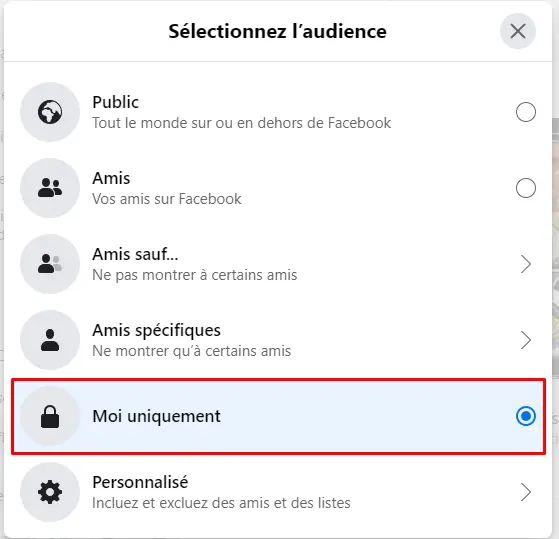Click the single person Amis spécifiques icon
Viewport: 559px width, 539px height.
[x=50, y=340]
